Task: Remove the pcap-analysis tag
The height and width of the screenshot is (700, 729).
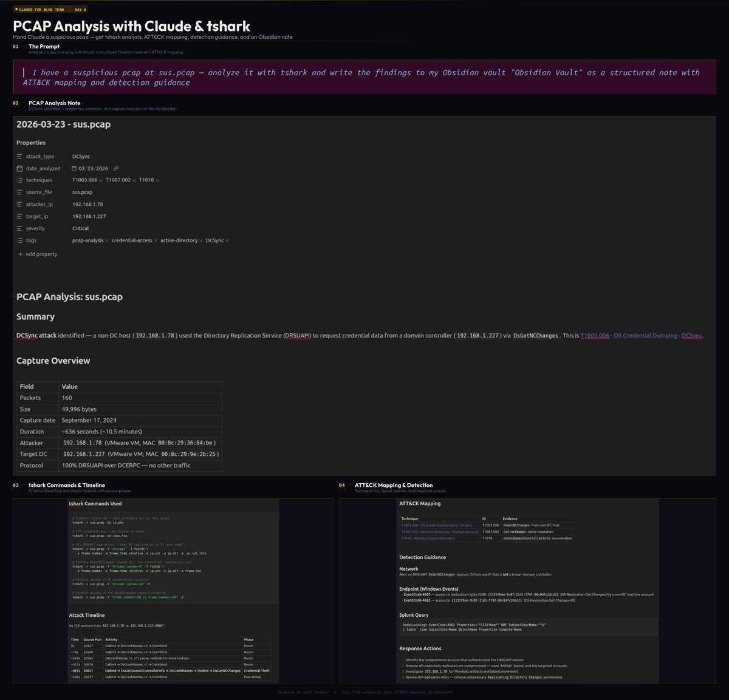Action: point(107,241)
